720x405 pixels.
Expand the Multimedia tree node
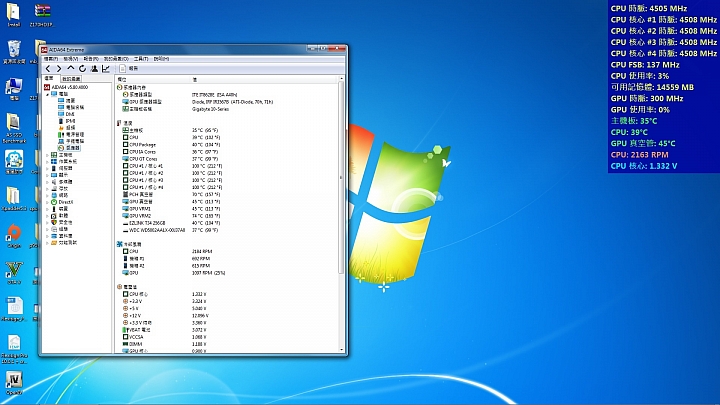click(x=47, y=182)
